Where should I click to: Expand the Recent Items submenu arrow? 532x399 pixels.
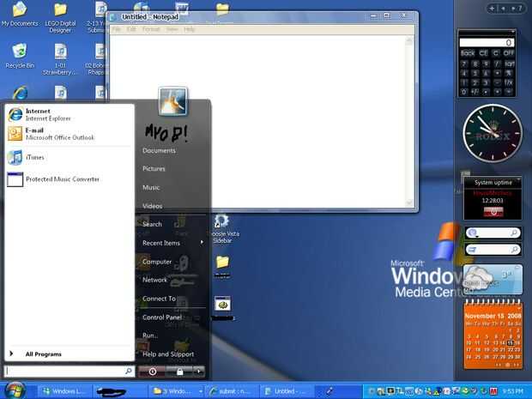click(202, 243)
